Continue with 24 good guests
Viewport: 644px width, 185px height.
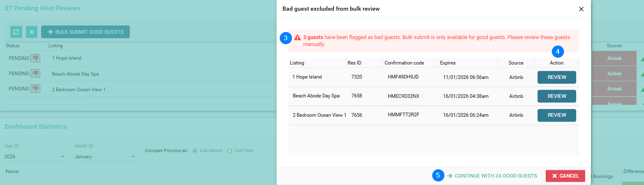tap(492, 176)
